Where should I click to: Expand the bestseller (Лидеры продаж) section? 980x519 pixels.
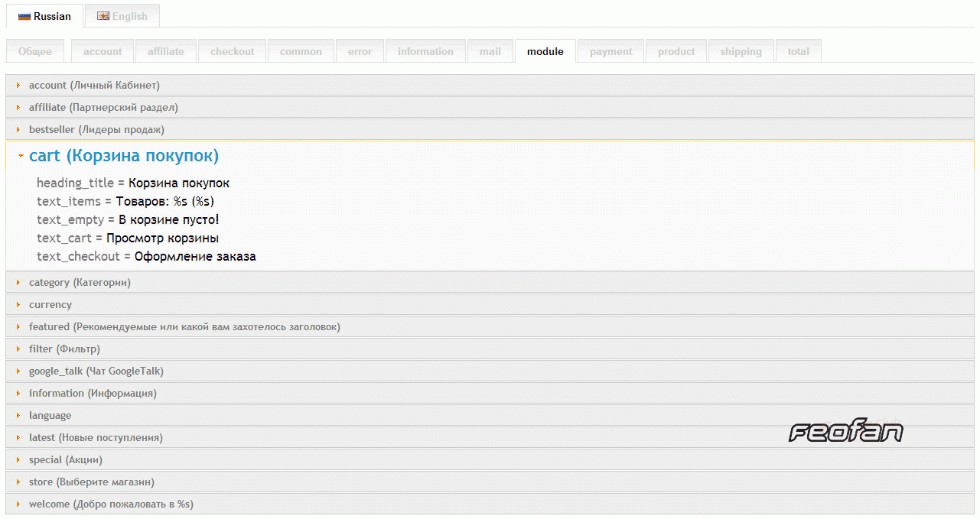(x=96, y=129)
